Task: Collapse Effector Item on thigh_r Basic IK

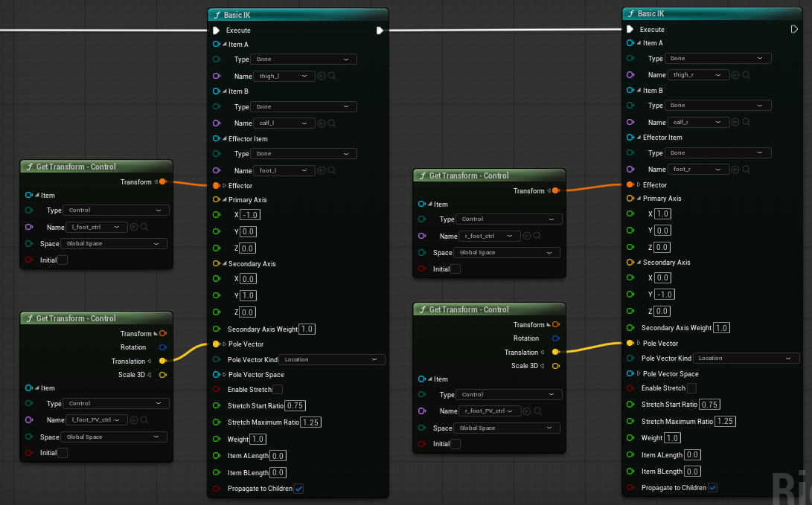Action: click(639, 138)
